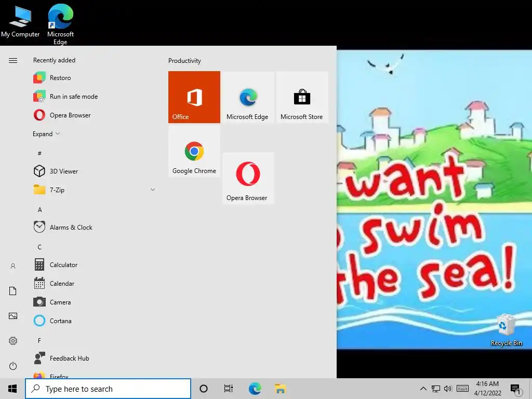Expand the 7-Zip folder chevron
The width and height of the screenshot is (532, 399).
tap(153, 190)
